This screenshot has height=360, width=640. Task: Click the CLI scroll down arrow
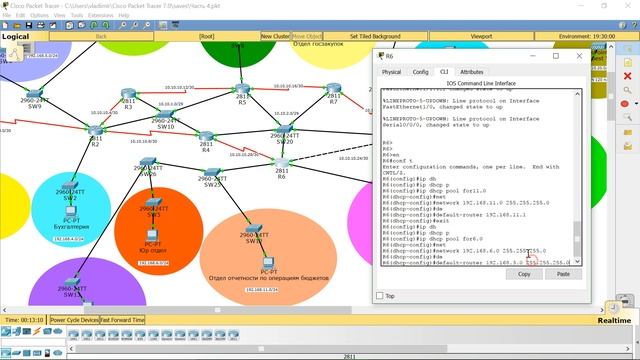[x=577, y=262]
